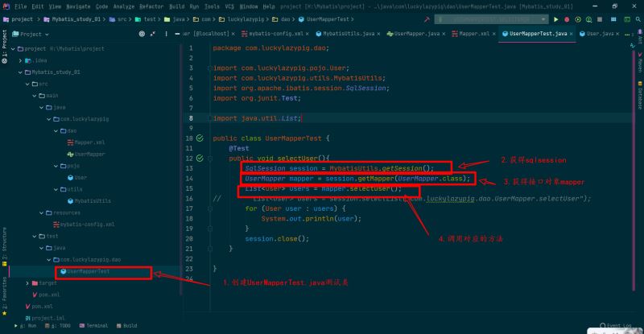Click the Project panel vertical scrollbar

pos(180,168)
